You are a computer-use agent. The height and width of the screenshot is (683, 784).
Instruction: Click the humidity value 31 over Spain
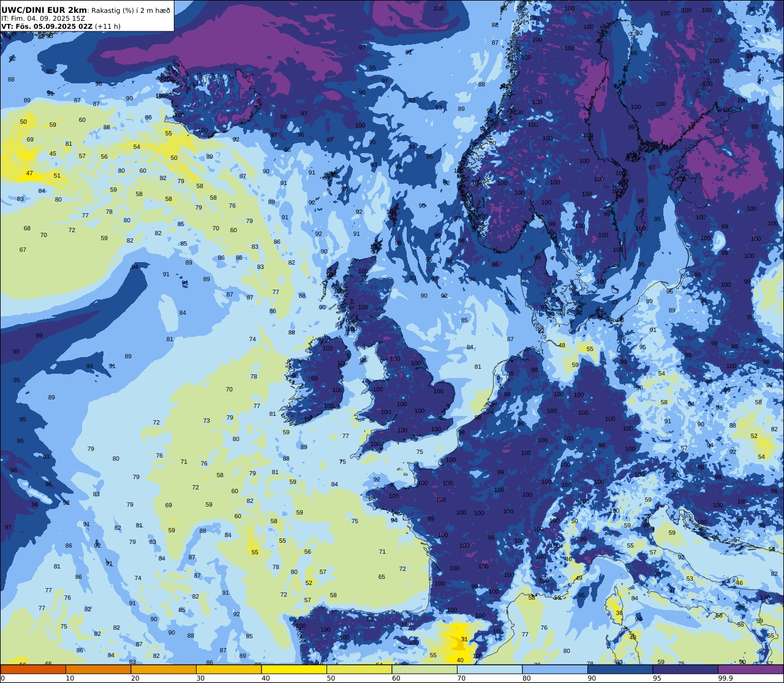(464, 640)
